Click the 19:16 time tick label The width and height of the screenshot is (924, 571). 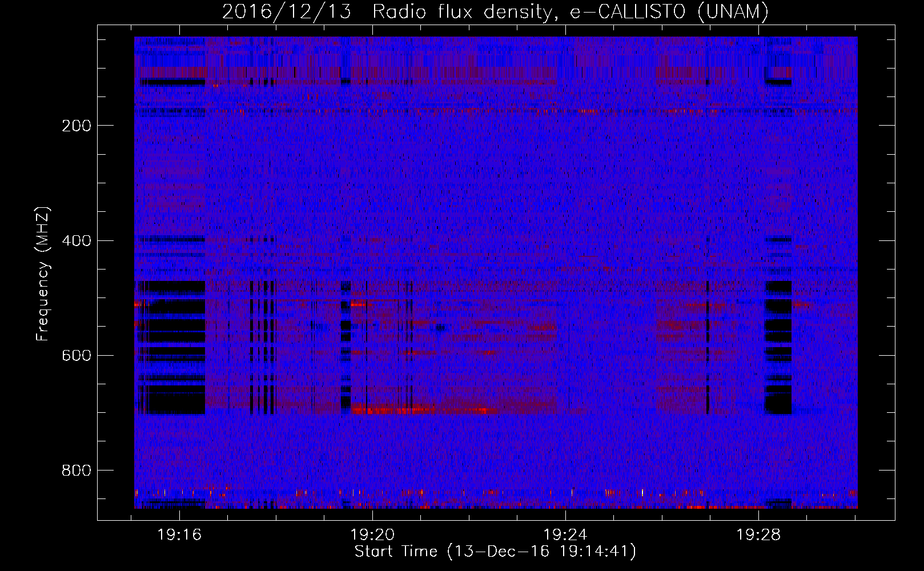[180, 535]
